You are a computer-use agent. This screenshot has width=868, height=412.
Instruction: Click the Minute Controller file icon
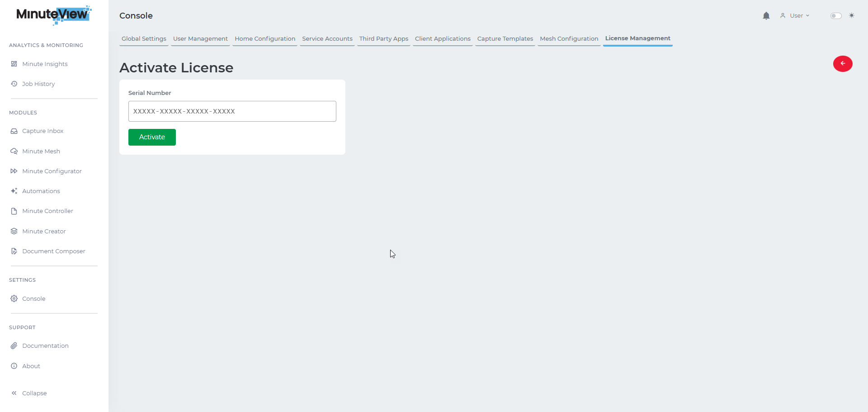click(14, 211)
